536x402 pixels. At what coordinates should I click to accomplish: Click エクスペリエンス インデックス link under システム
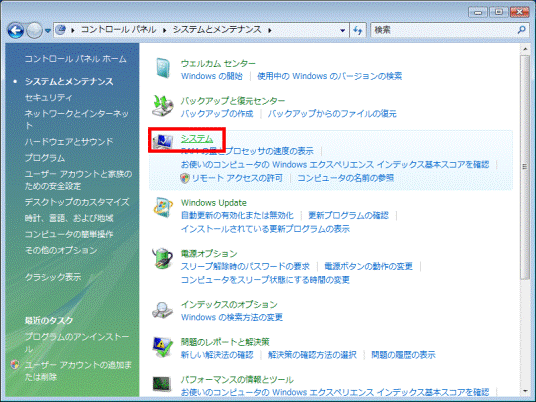[335, 164]
